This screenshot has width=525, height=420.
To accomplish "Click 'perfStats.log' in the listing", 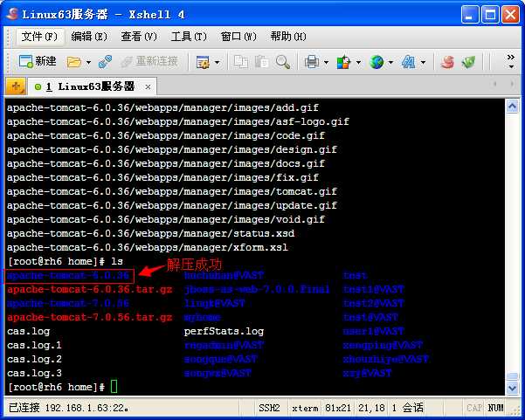I will tap(224, 331).
